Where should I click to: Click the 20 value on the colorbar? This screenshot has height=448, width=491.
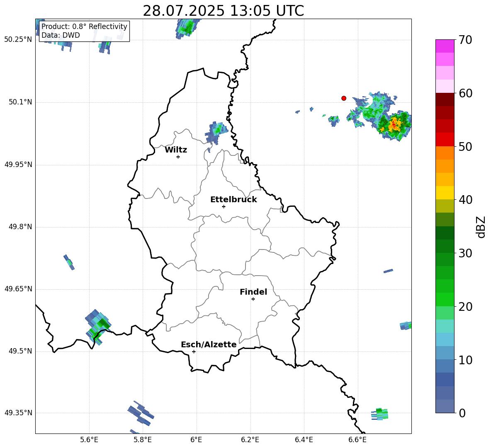point(465,307)
